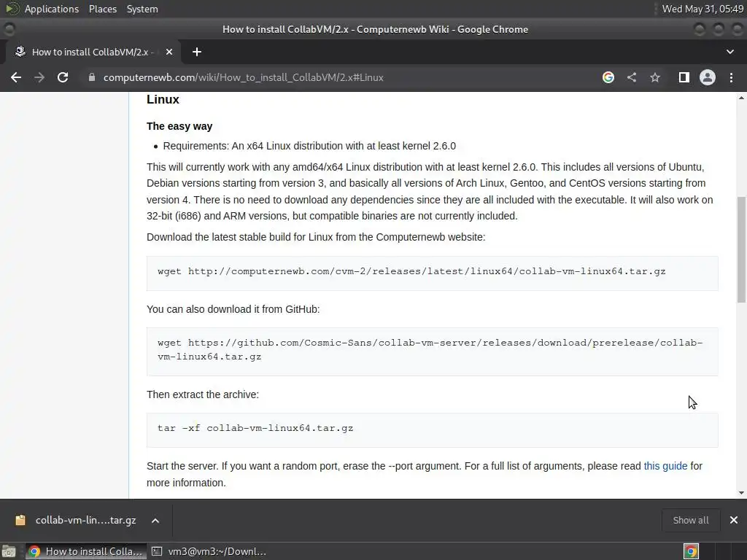Expand the download item options chevron

tap(155, 521)
